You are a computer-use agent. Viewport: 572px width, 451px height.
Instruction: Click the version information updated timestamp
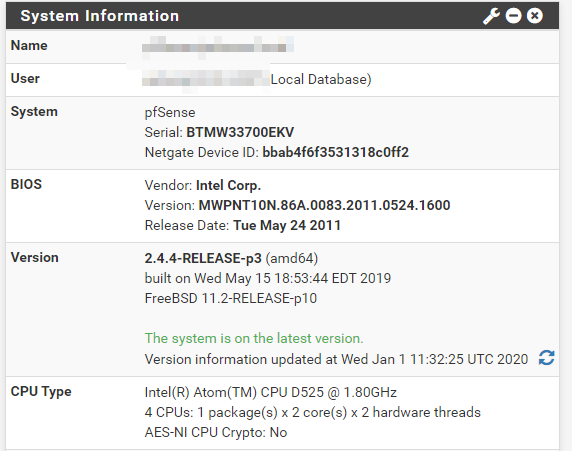(336, 359)
